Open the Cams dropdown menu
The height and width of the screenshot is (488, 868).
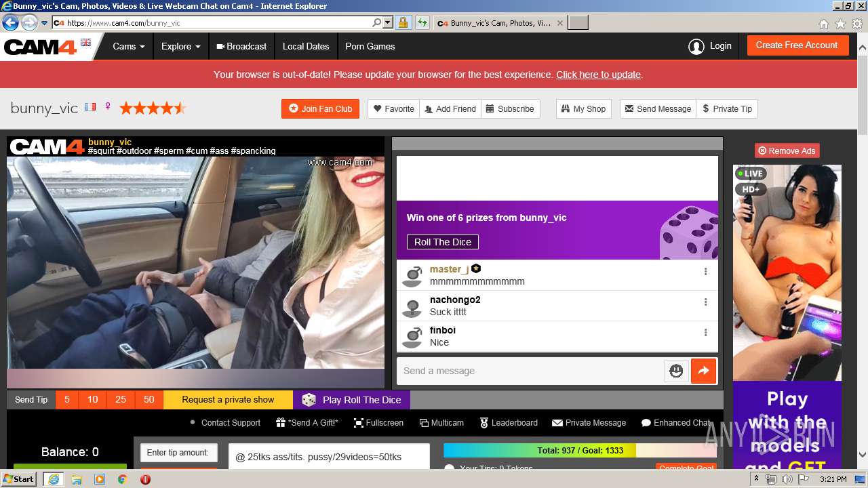coord(129,46)
